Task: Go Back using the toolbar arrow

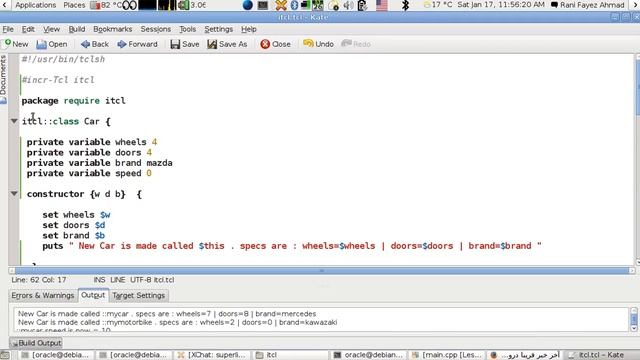Action: (95, 44)
